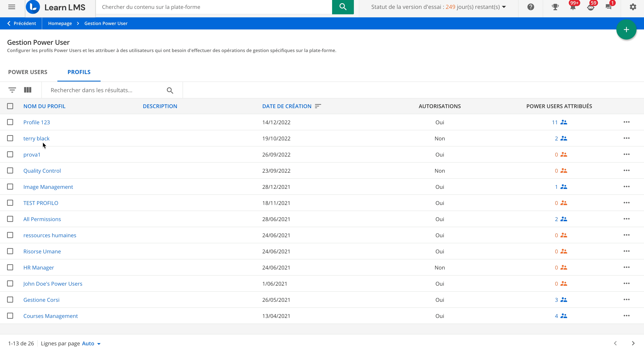Open the more options menu for HR Manager
644x351 pixels.
(626, 267)
